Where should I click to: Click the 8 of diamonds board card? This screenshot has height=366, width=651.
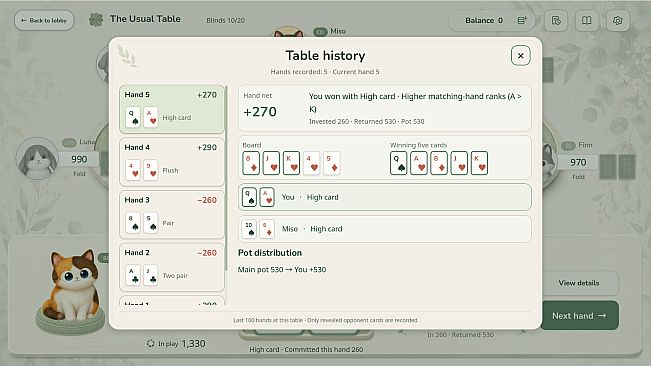coord(251,163)
